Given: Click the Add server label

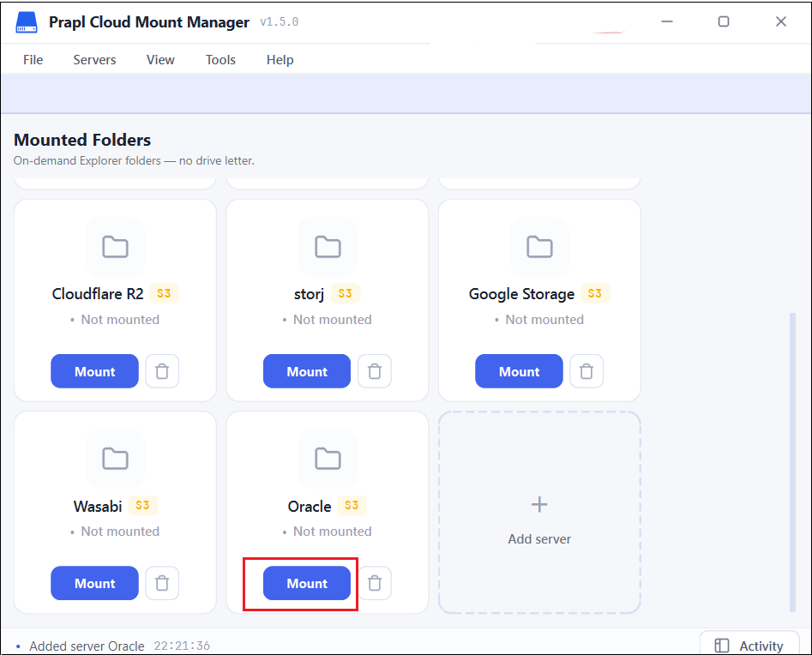Looking at the screenshot, I should pyautogui.click(x=539, y=539).
